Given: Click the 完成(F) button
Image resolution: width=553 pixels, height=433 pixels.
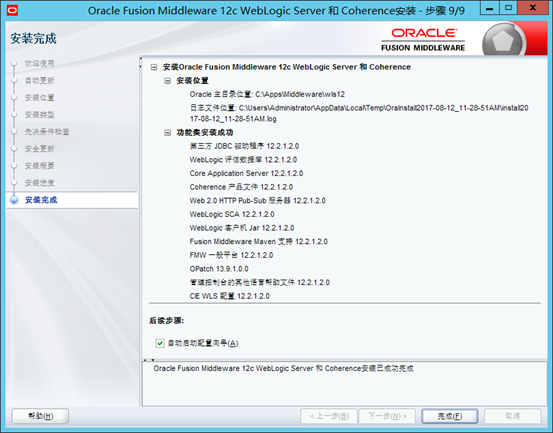Looking at the screenshot, I should click(x=450, y=416).
